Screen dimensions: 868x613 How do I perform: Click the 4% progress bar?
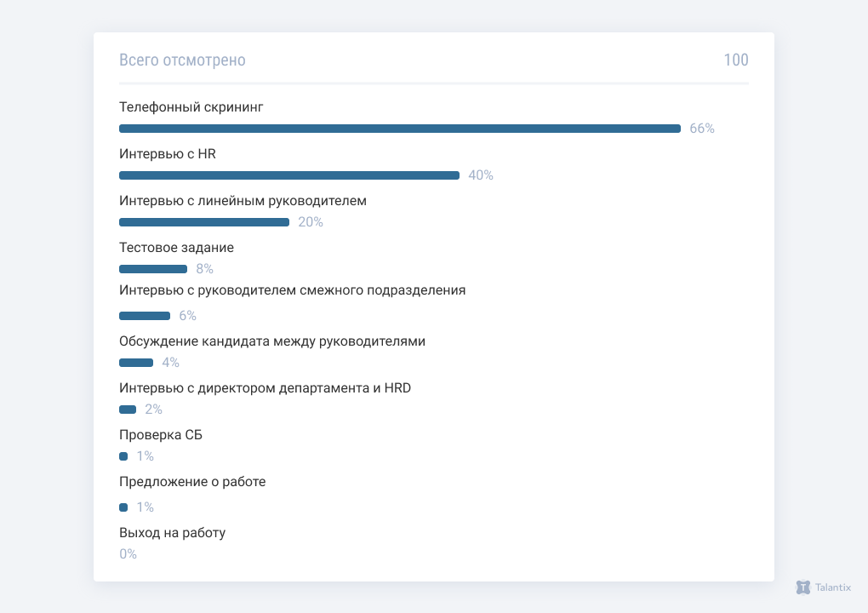coord(136,363)
